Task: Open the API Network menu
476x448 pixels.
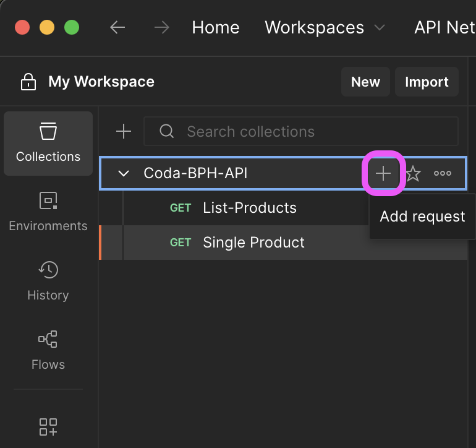Action: [x=444, y=27]
